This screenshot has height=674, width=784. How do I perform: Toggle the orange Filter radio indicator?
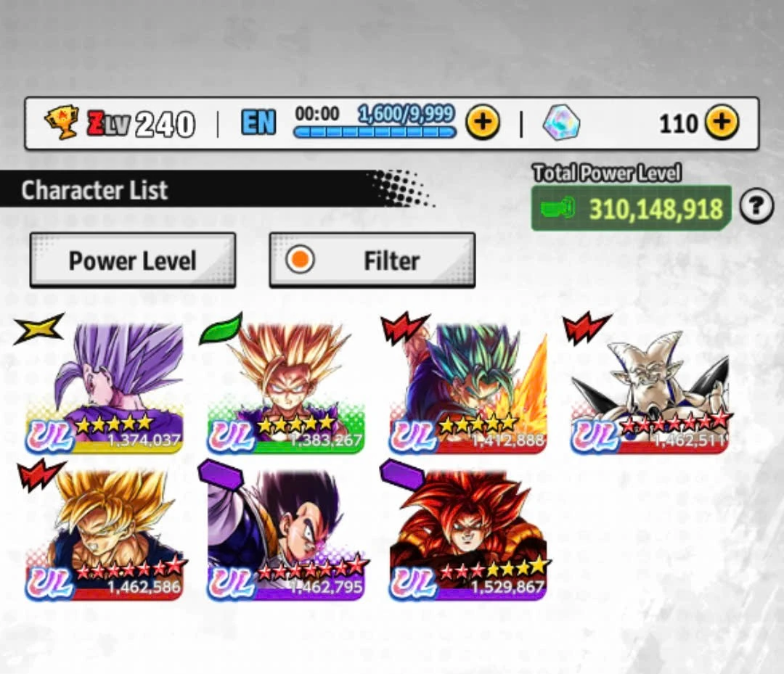[300, 260]
